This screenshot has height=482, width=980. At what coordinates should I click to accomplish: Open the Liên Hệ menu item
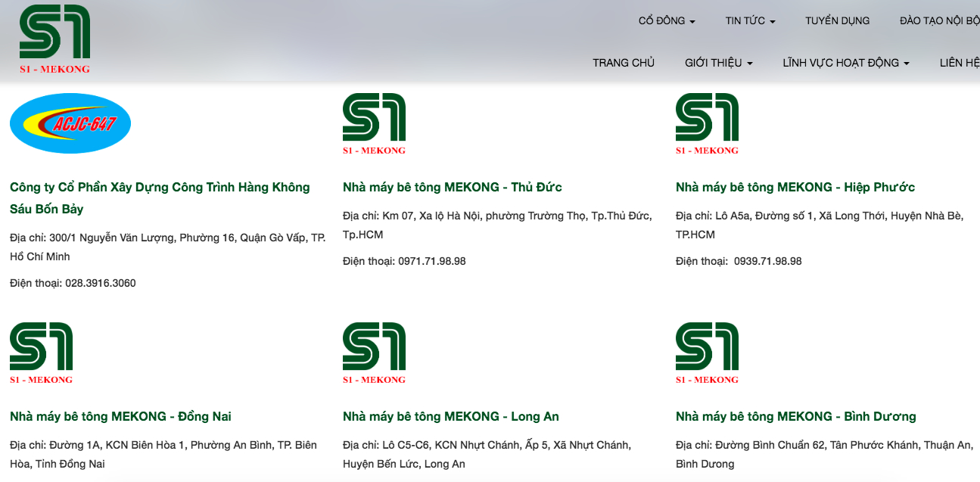coord(959,63)
